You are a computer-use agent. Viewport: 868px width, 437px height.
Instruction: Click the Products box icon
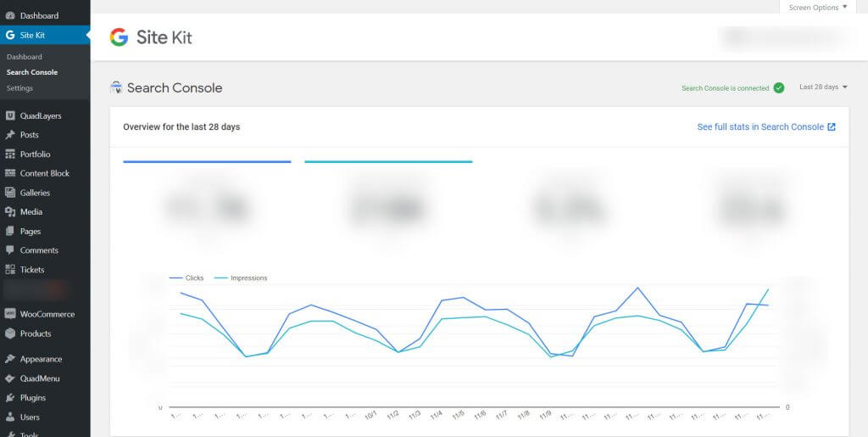pyautogui.click(x=10, y=333)
